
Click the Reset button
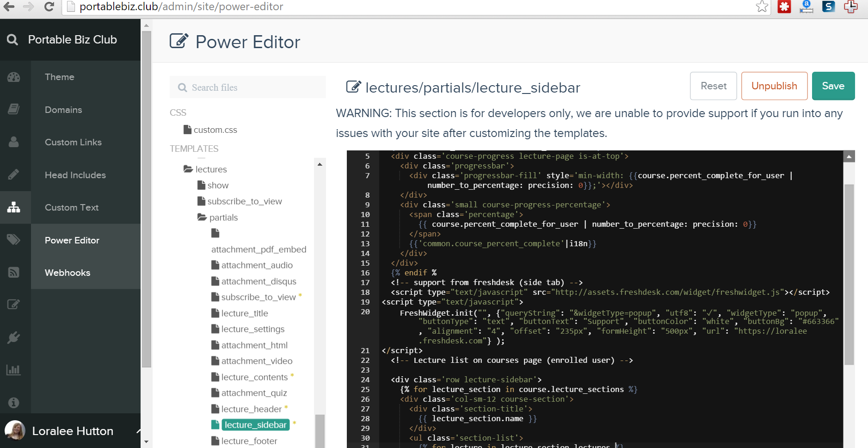coord(714,86)
